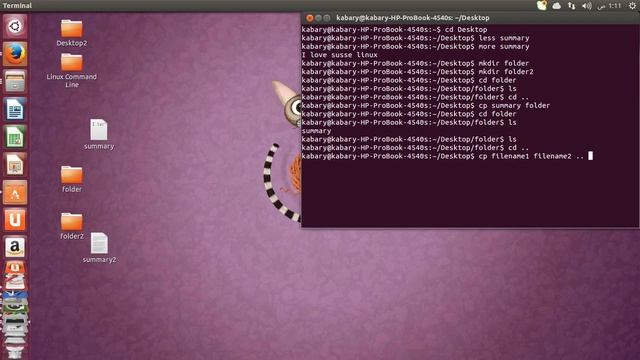This screenshot has height=360, width=640.
Task: Open the clock showing 1:11
Action: pyautogui.click(x=609, y=6)
